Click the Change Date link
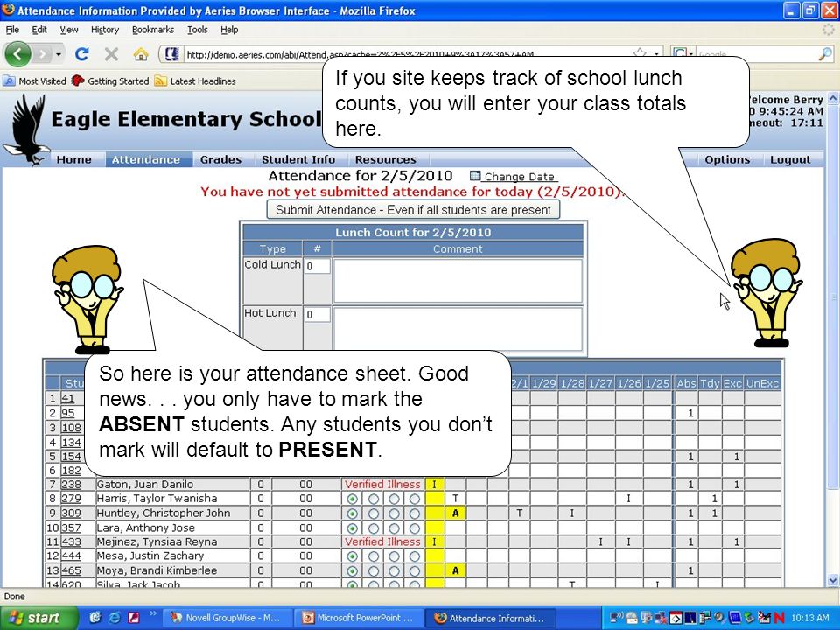 coord(519,177)
